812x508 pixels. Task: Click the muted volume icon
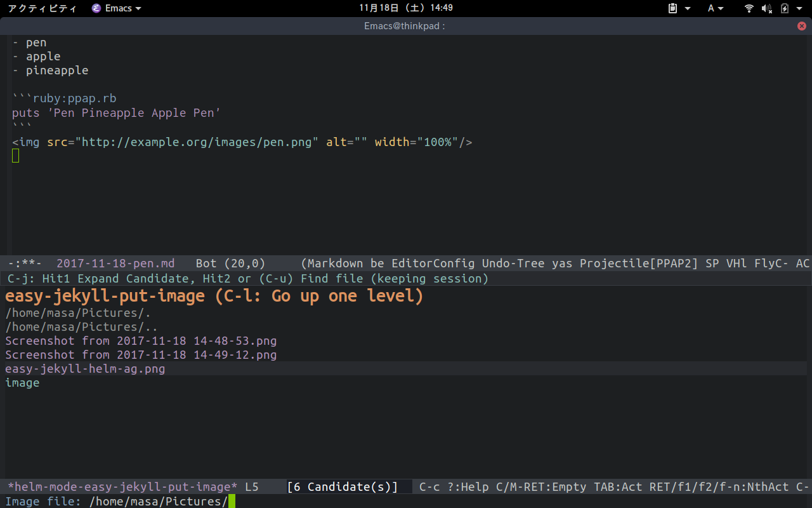pos(766,8)
